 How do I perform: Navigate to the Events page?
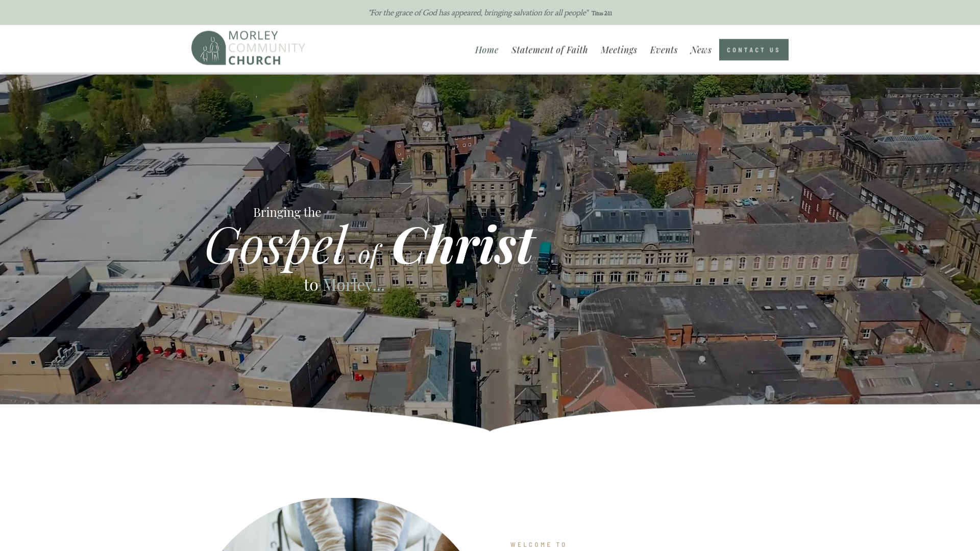pos(664,49)
